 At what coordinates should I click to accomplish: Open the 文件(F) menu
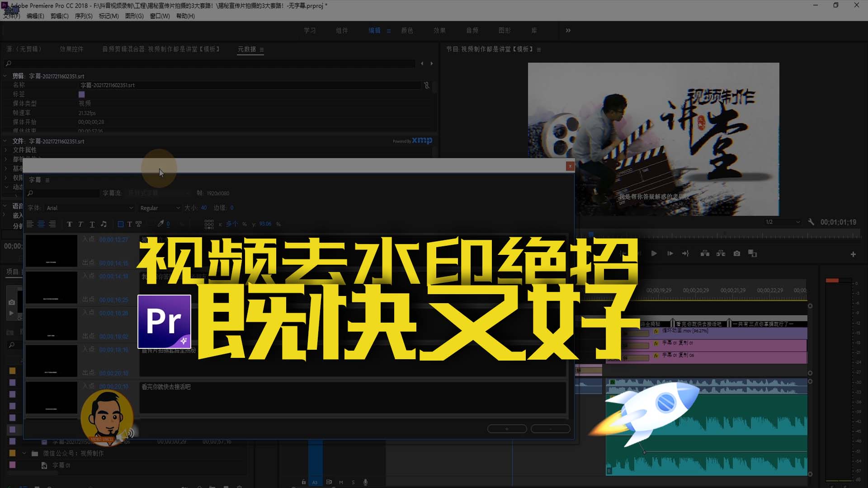12,16
